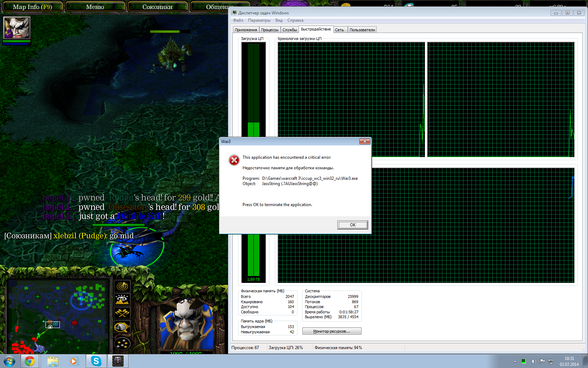This screenshot has height=368, width=588.
Task: Open the Справка menu
Action: pos(295,20)
